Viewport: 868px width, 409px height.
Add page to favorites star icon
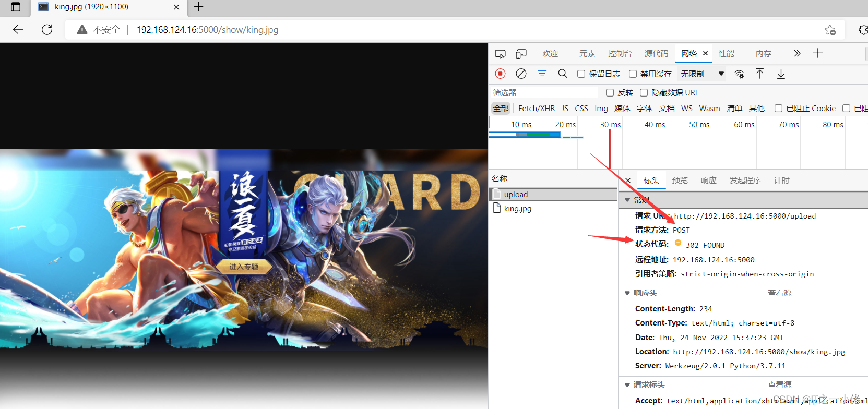830,30
